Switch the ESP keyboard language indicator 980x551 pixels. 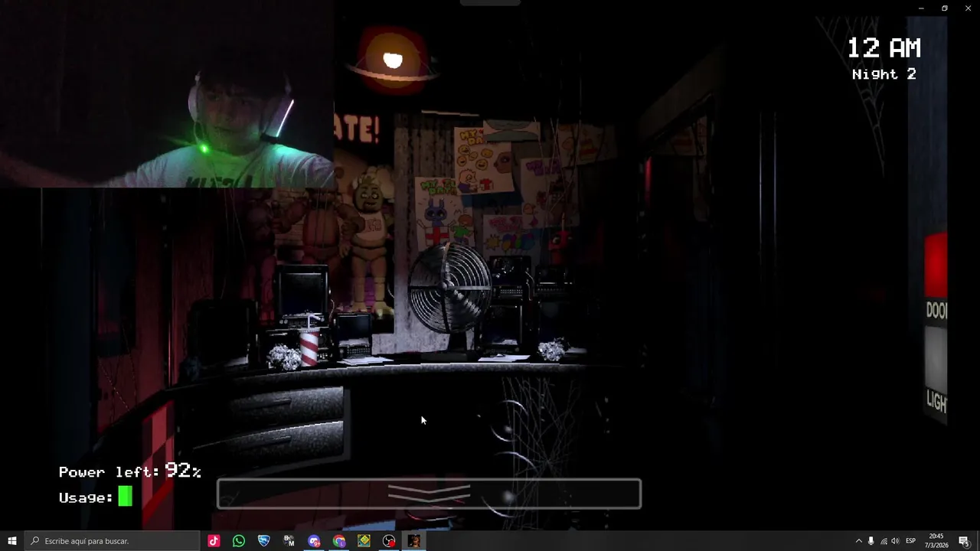(x=911, y=541)
